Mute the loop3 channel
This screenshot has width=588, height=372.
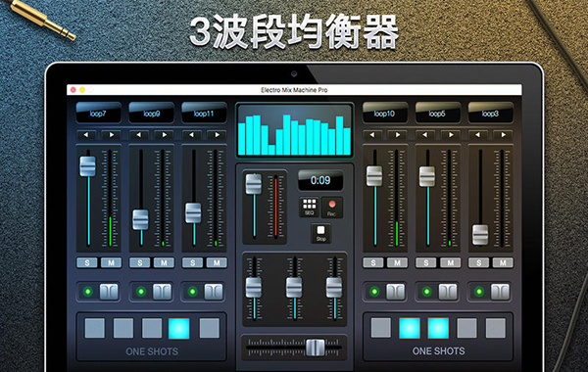point(504,262)
